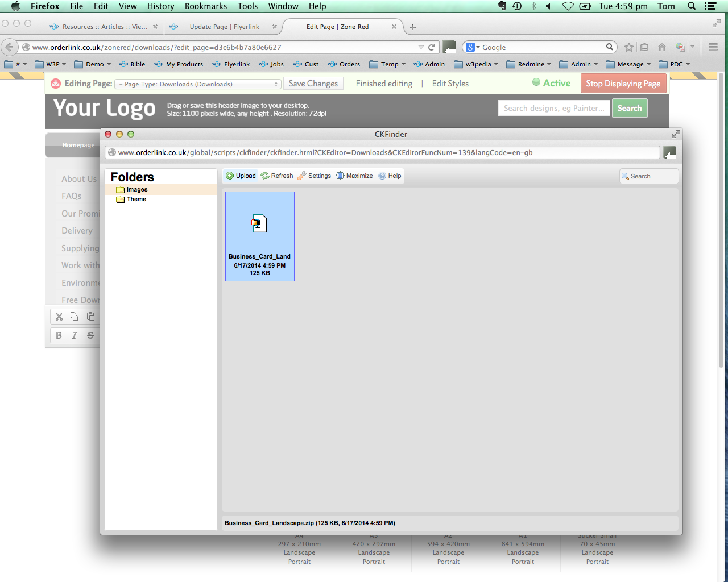Click Save Changes button
Image resolution: width=728 pixels, height=582 pixels.
point(313,84)
